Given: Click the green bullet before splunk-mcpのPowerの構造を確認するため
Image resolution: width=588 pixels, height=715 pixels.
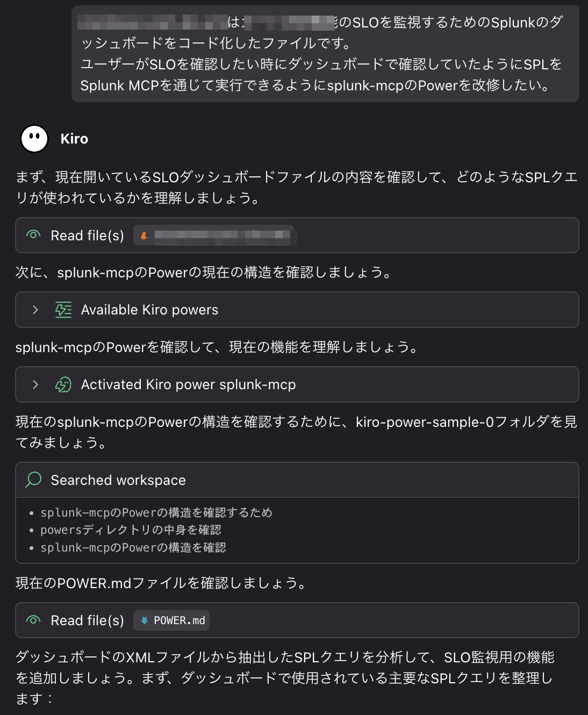Looking at the screenshot, I should point(31,513).
